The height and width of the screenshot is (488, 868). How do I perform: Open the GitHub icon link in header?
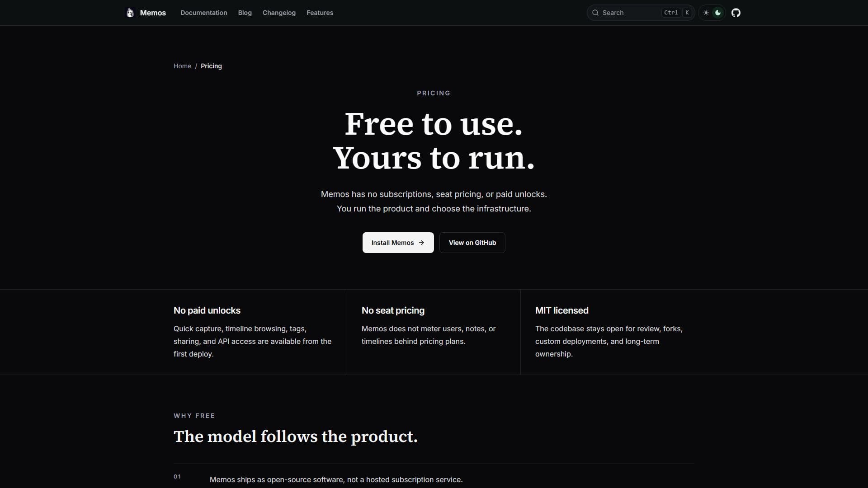coord(736,13)
